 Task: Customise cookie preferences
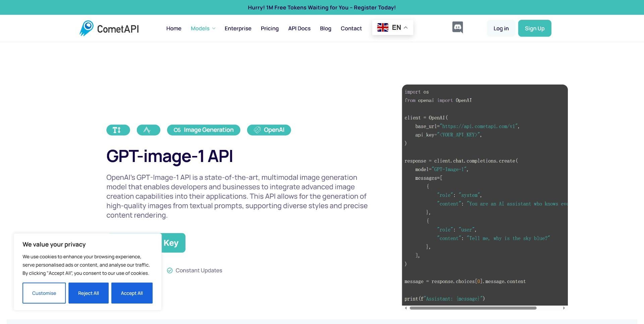[44, 293]
